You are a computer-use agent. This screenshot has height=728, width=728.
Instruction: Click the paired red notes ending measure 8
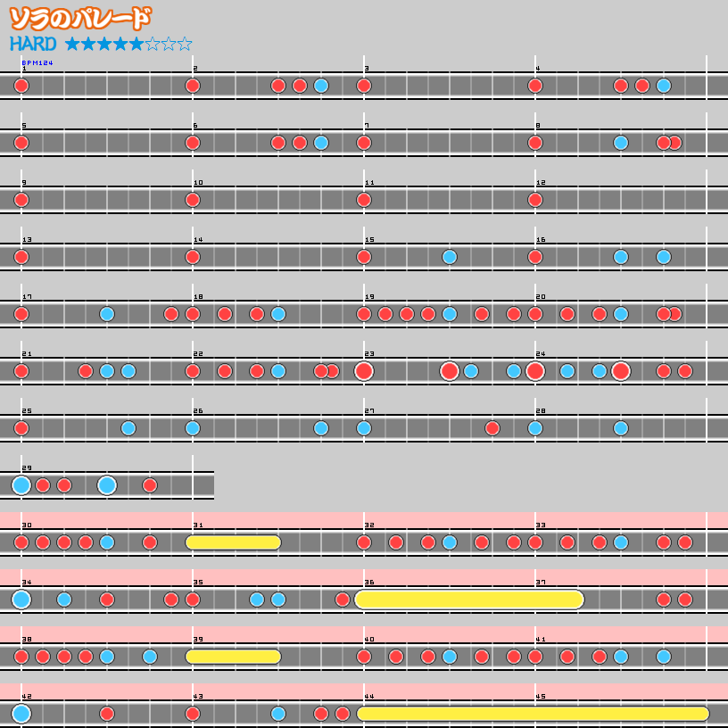pyautogui.click(x=669, y=141)
